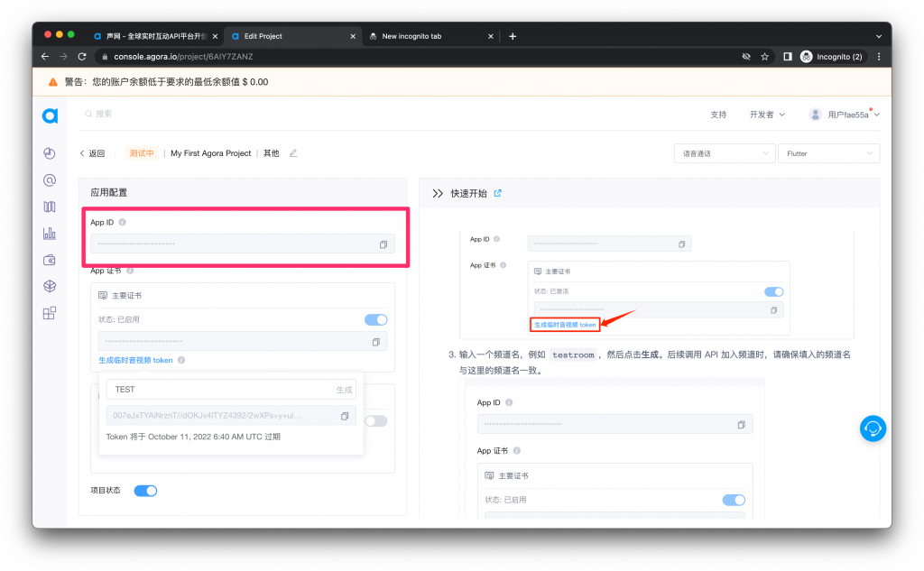Viewport: 924px width, 571px height.
Task: Bookmark this page with the star icon
Action: pos(765,57)
